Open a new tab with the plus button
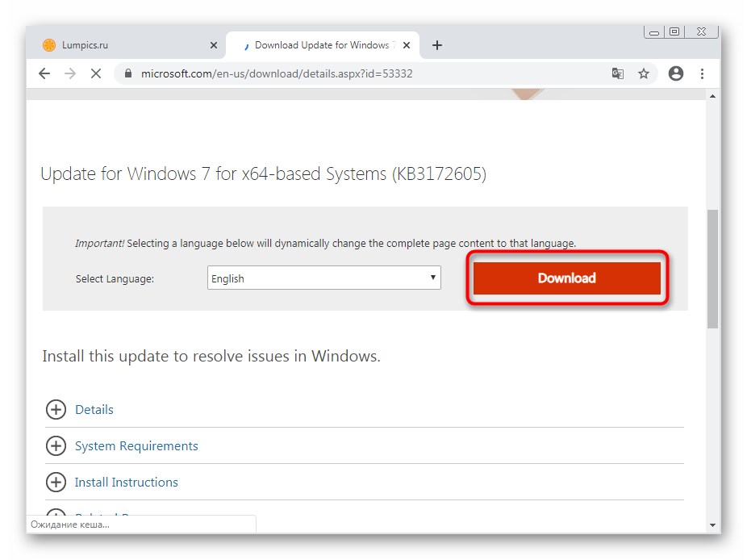Screen dimensions: 747x560 [x=437, y=45]
